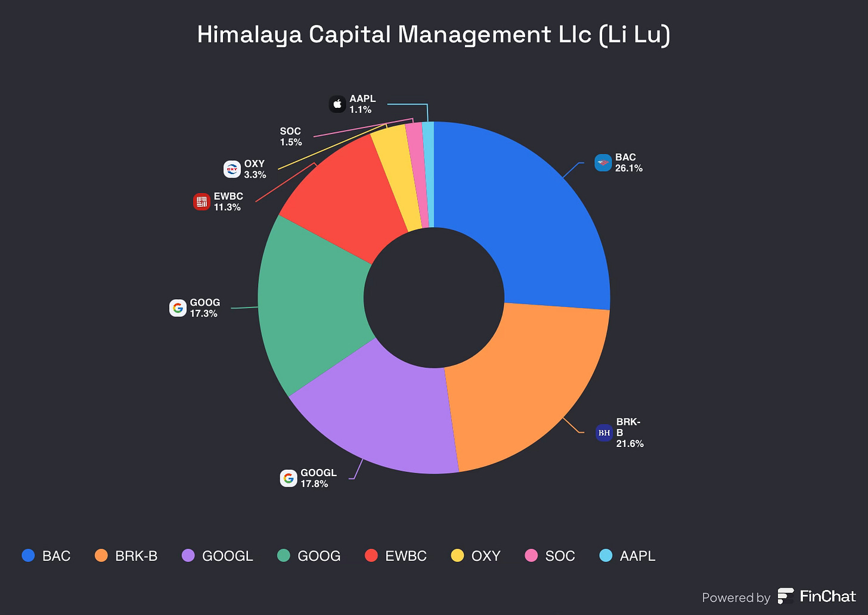
Task: Click the Google logo beside GOOGL label
Action: pos(289,478)
